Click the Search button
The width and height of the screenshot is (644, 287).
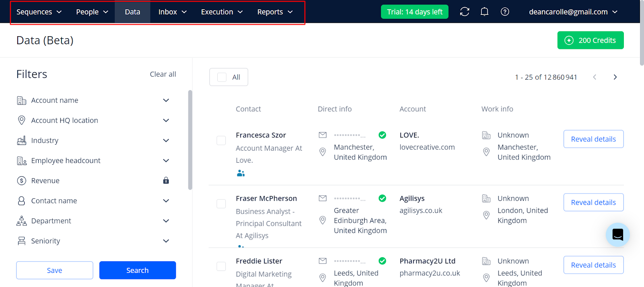[x=137, y=270]
